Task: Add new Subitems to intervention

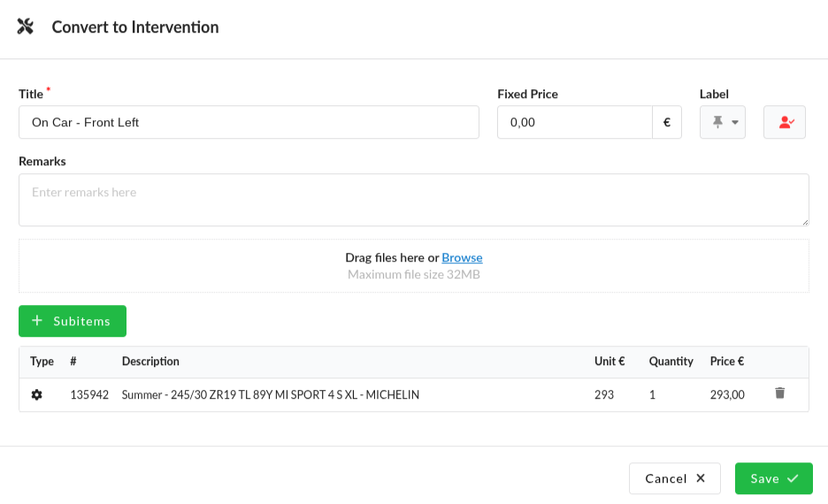Action: [73, 321]
